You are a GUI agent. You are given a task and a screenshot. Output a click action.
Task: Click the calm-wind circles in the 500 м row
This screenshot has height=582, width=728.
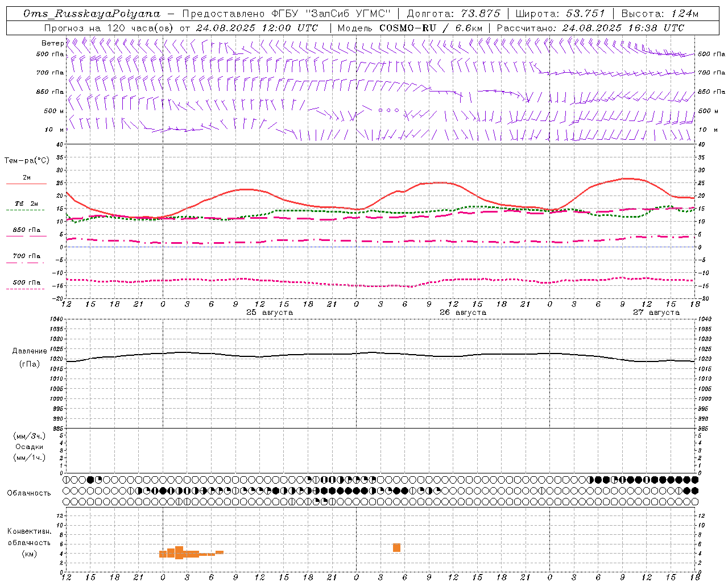pos(388,110)
